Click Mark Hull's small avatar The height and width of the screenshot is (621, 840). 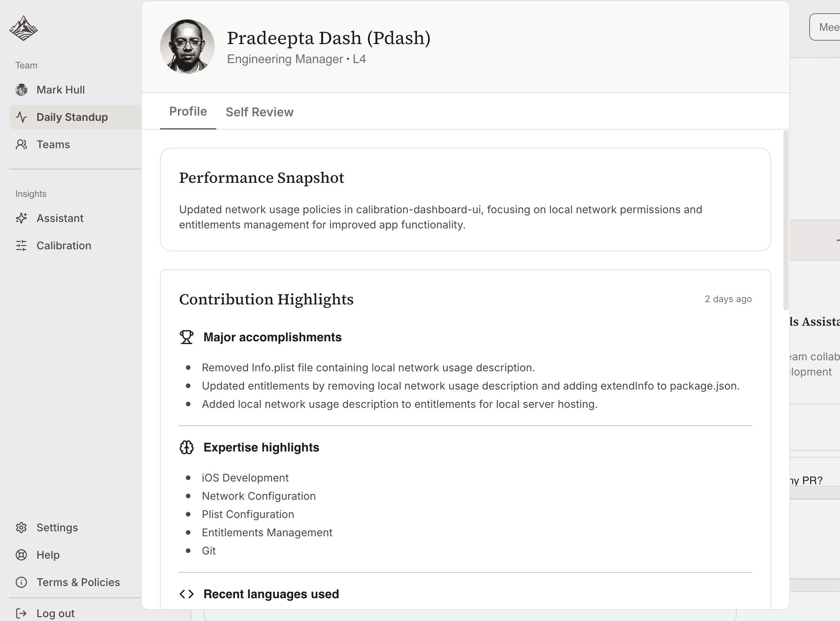[x=22, y=90]
